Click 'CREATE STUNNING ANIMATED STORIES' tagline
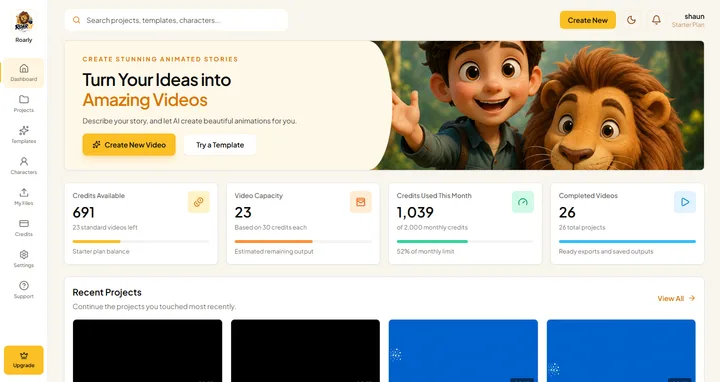This screenshot has width=720, height=382. point(160,59)
